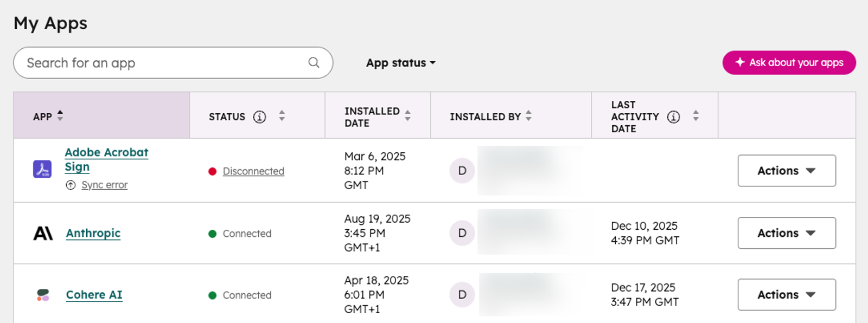Sort by Installed By using the arrows
868x323 pixels.
click(528, 115)
